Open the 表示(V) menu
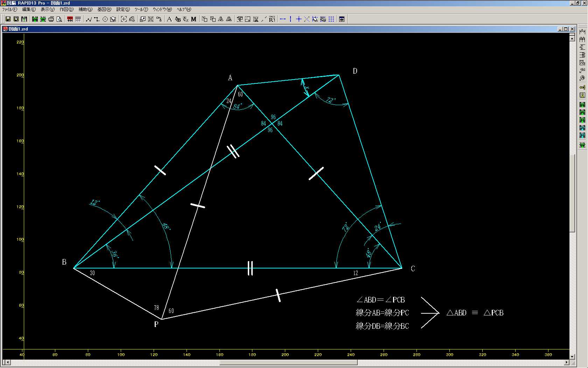The width and height of the screenshot is (588, 368). point(48,9)
